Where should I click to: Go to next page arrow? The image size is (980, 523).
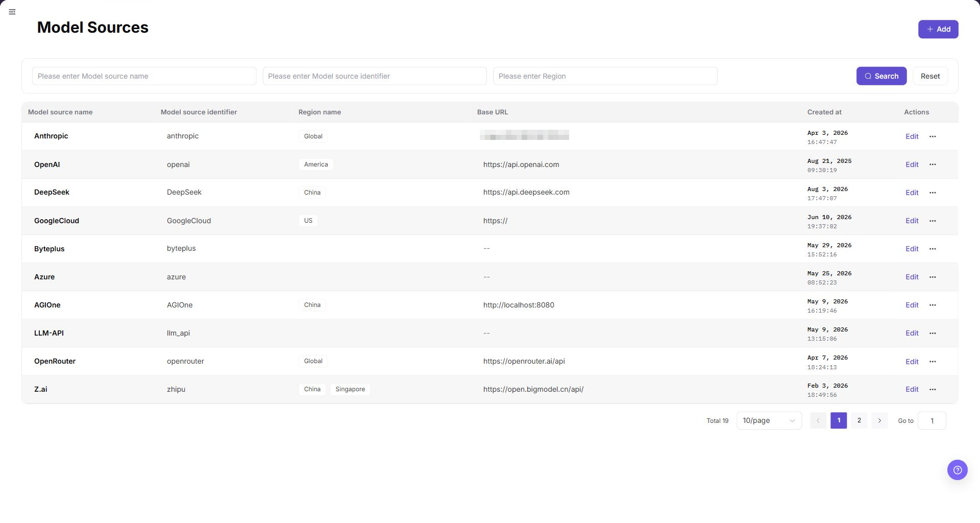(879, 420)
